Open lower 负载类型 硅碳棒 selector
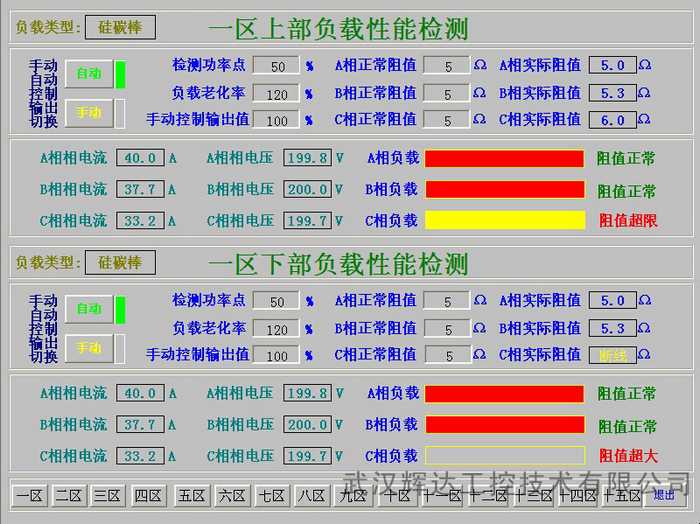 point(120,262)
